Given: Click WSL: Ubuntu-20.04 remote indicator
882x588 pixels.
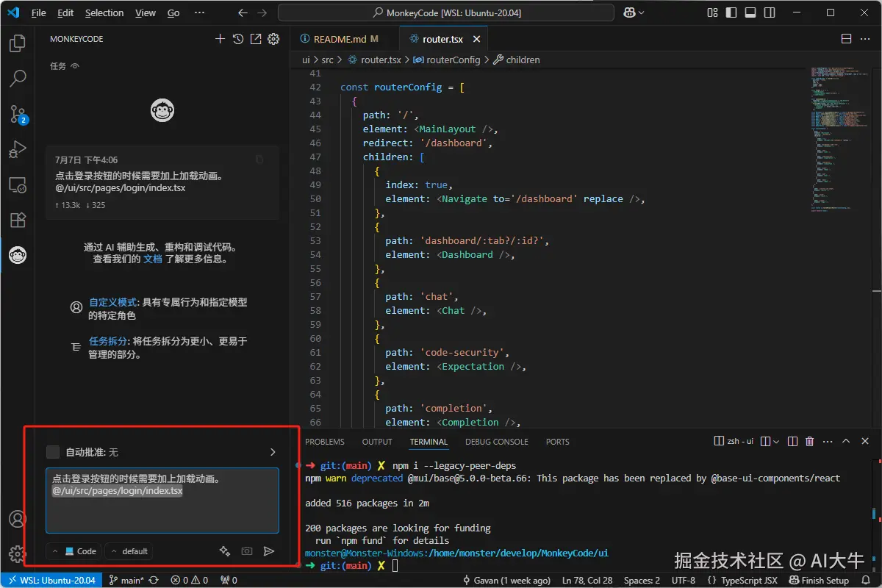Looking at the screenshot, I should tap(51, 580).
